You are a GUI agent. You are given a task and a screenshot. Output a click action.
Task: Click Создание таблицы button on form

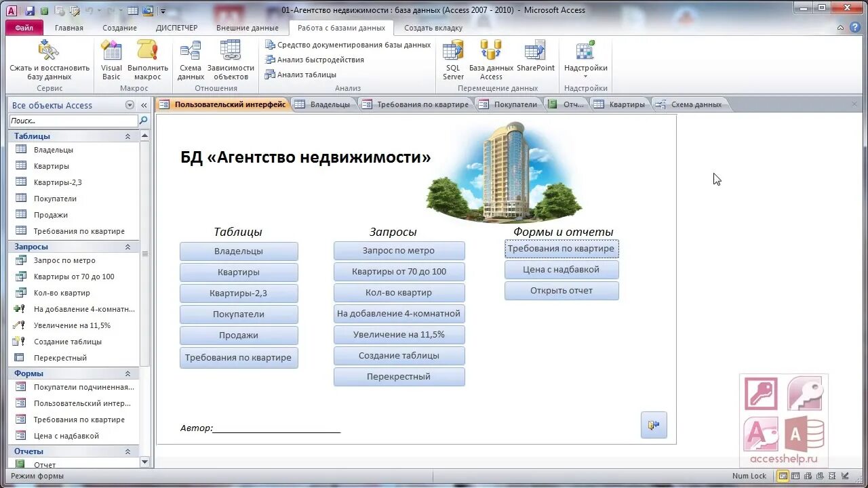click(x=399, y=356)
